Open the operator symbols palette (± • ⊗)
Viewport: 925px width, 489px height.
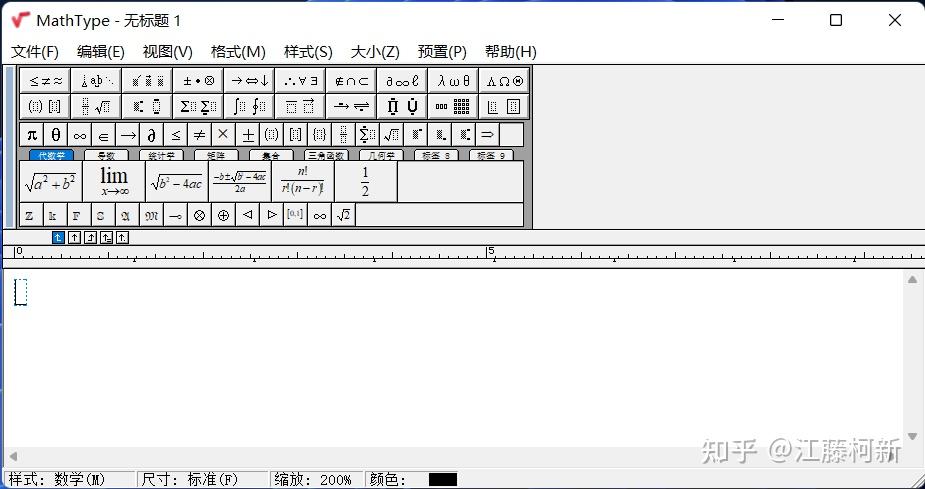(x=198, y=81)
